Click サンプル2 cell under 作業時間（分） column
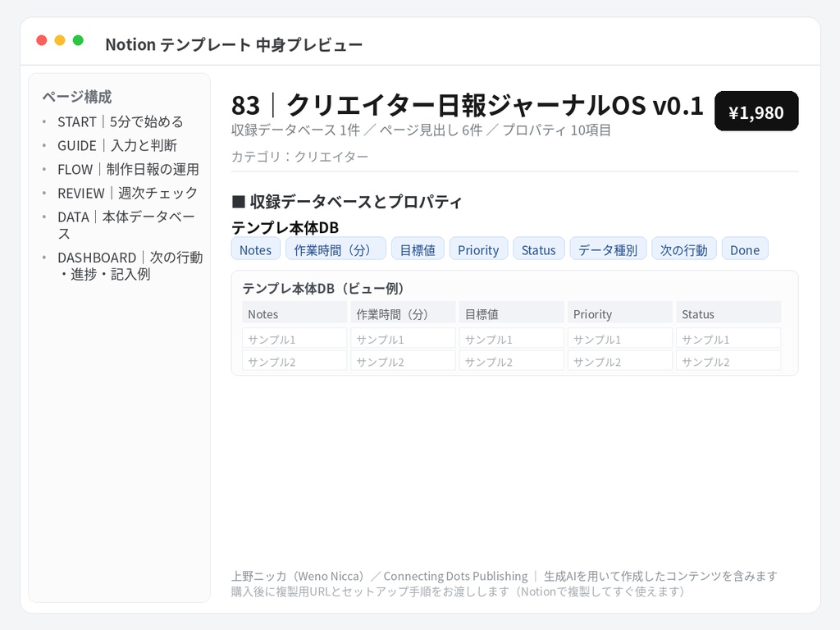The width and height of the screenshot is (840, 630). coord(404,361)
